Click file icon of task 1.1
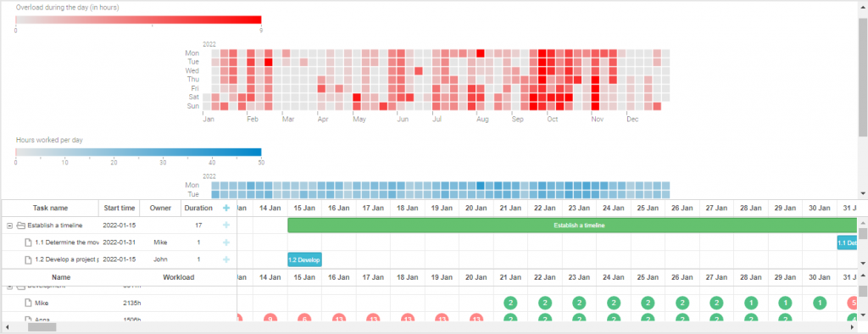The width and height of the screenshot is (868, 334). coord(28,242)
